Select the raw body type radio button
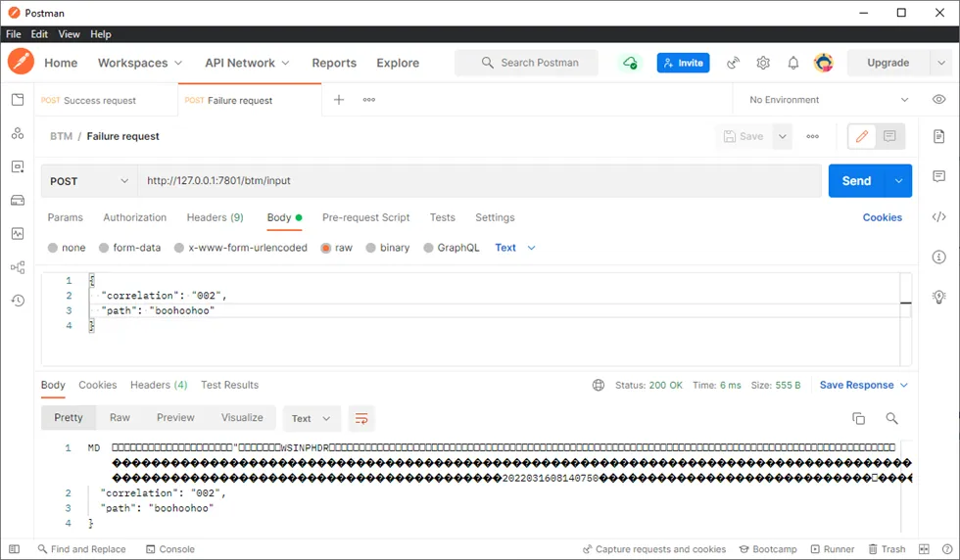960x560 pixels. pos(325,248)
